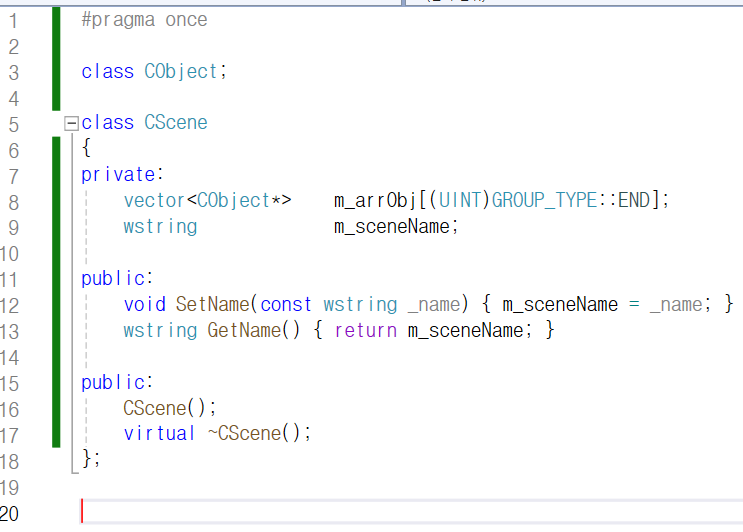Click the opening brace on line 6
Viewport: 743px width, 532px height.
86,148
